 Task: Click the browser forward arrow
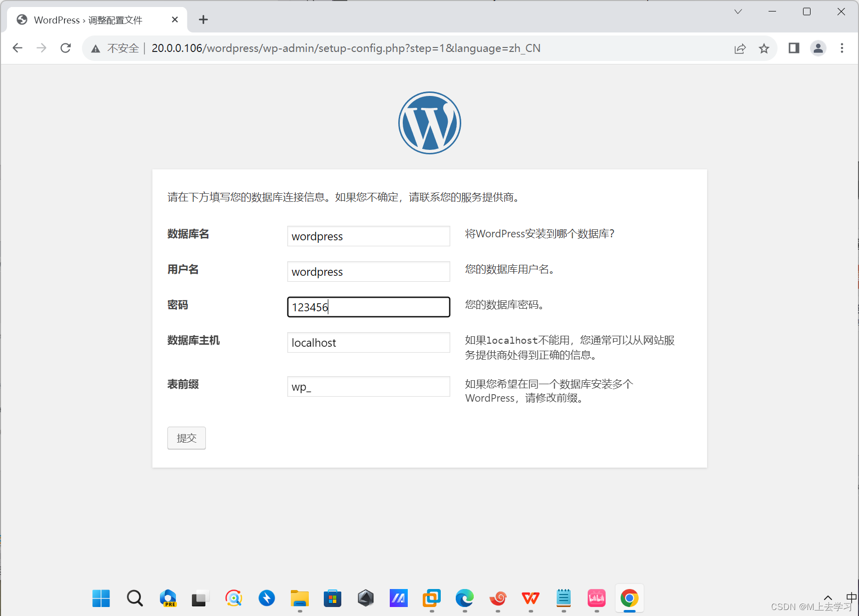tap(41, 48)
